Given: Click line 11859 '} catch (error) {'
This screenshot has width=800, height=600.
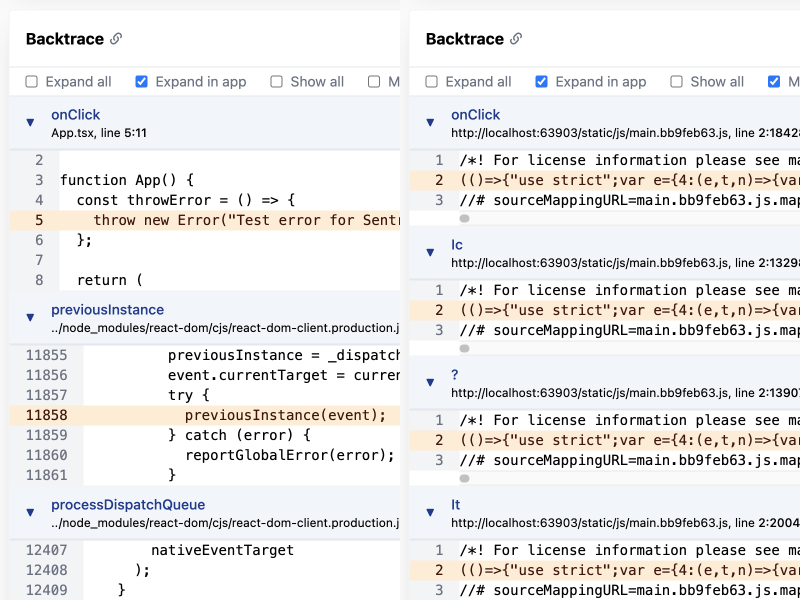Looking at the screenshot, I should tap(239, 435).
